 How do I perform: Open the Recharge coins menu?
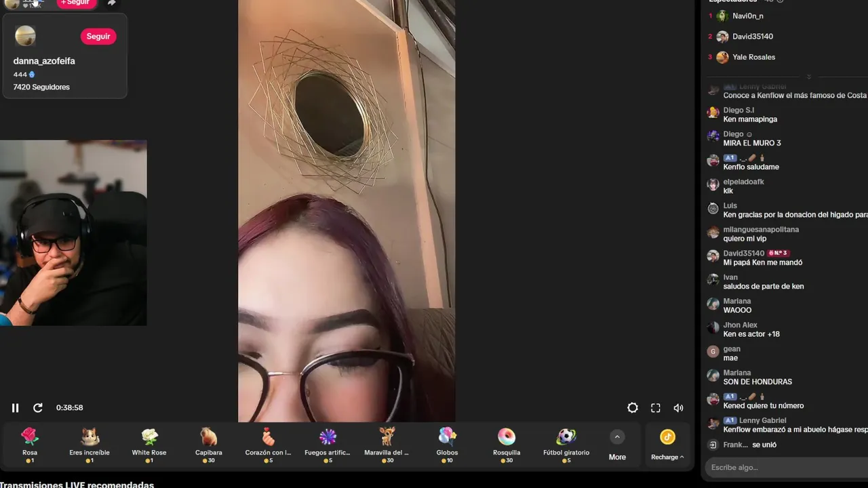point(667,445)
